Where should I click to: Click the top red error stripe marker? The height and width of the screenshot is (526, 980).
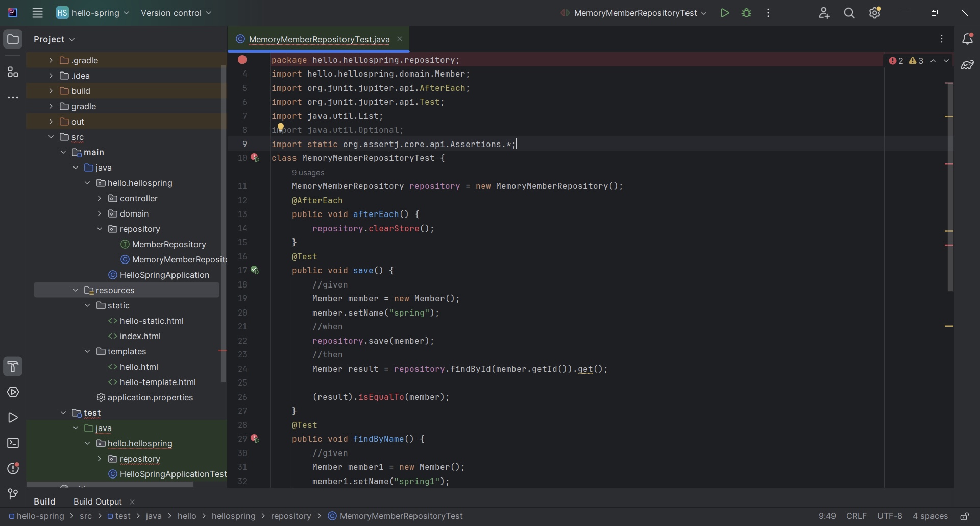click(x=949, y=83)
